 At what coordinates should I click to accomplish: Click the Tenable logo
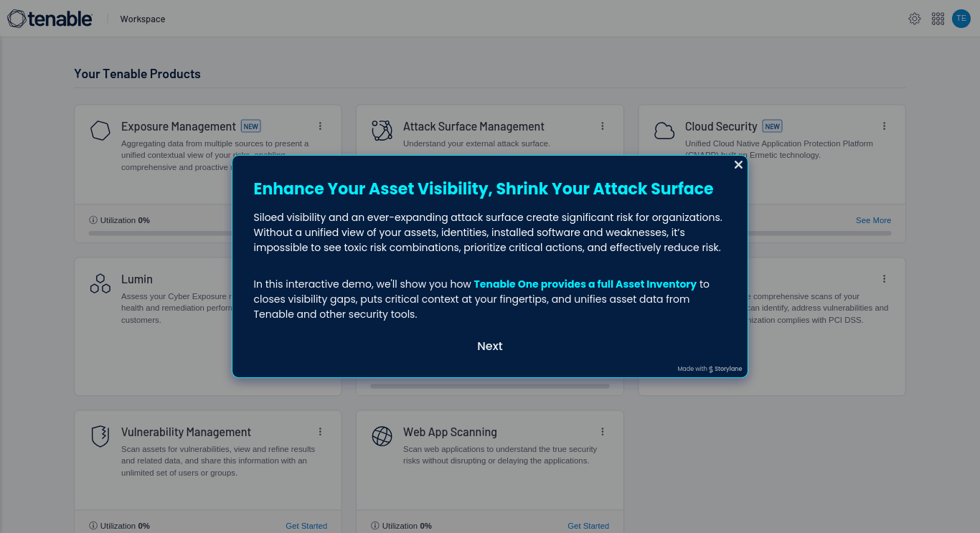(50, 18)
